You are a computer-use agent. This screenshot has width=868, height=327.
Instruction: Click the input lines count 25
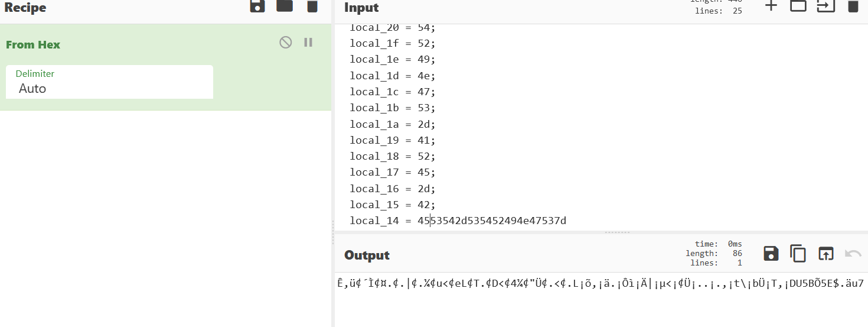(x=737, y=11)
